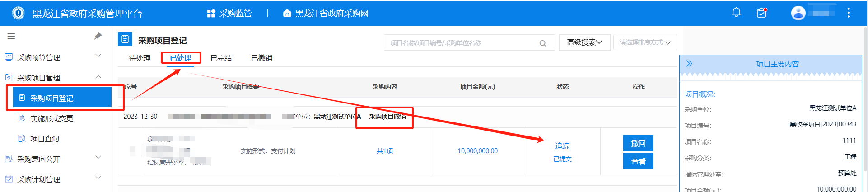Click the 采购项目登记 sidebar document icon
Image resolution: width=868 pixels, height=192 pixels.
22,98
